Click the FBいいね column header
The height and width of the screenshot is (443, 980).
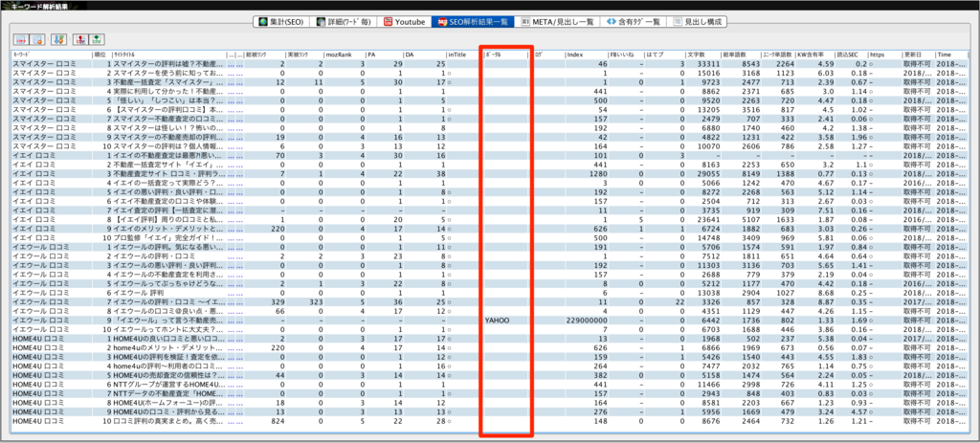click(x=627, y=55)
